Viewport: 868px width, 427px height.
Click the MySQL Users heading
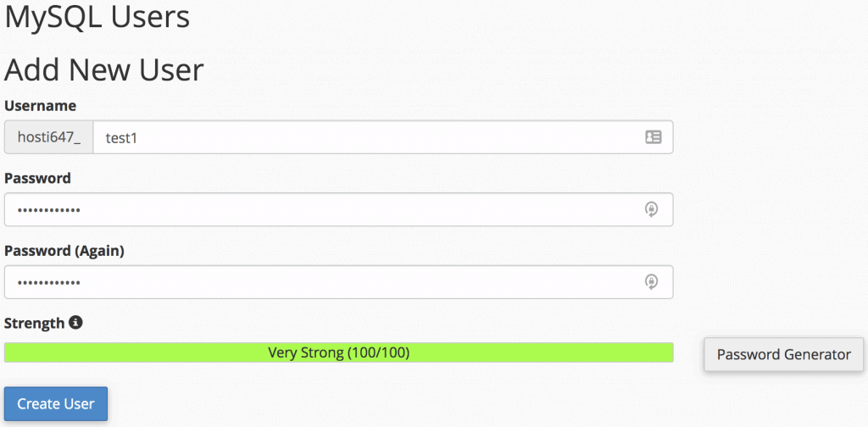pyautogui.click(x=97, y=16)
